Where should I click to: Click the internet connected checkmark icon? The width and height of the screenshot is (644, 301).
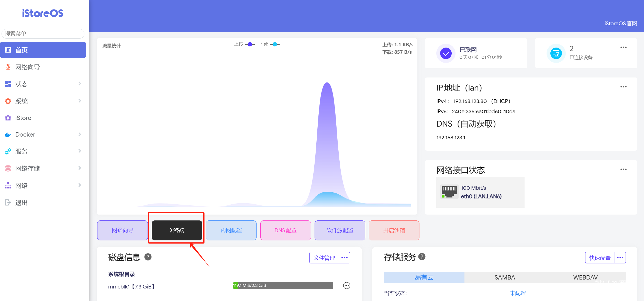click(x=446, y=53)
